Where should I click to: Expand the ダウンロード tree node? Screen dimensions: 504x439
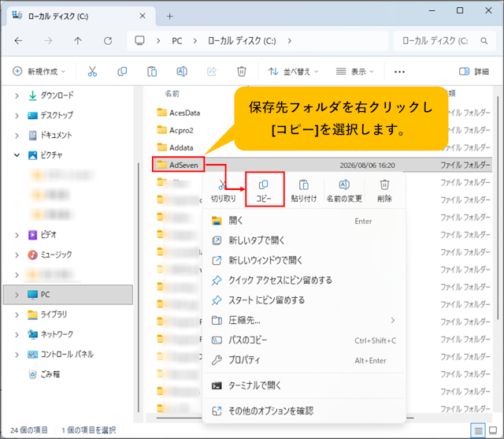pos(17,95)
